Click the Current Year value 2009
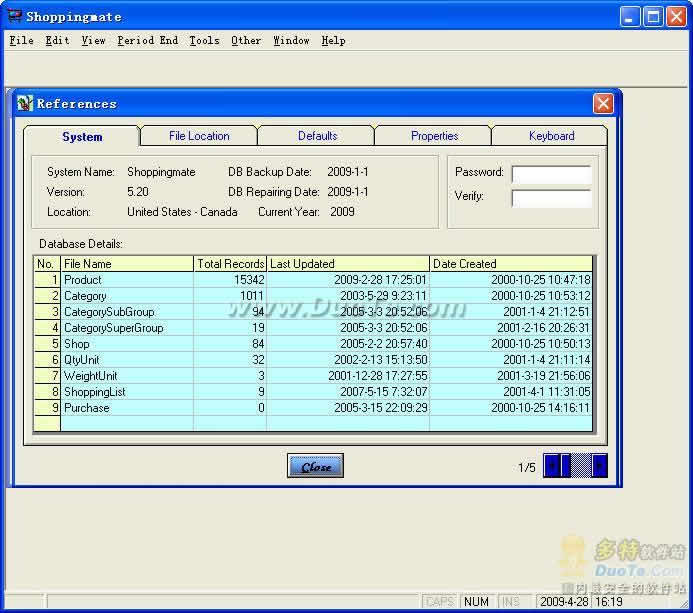This screenshot has height=613, width=693. 342,212
